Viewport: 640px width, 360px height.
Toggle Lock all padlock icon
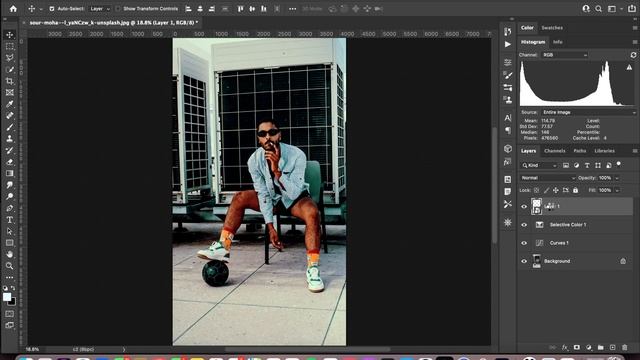576,190
